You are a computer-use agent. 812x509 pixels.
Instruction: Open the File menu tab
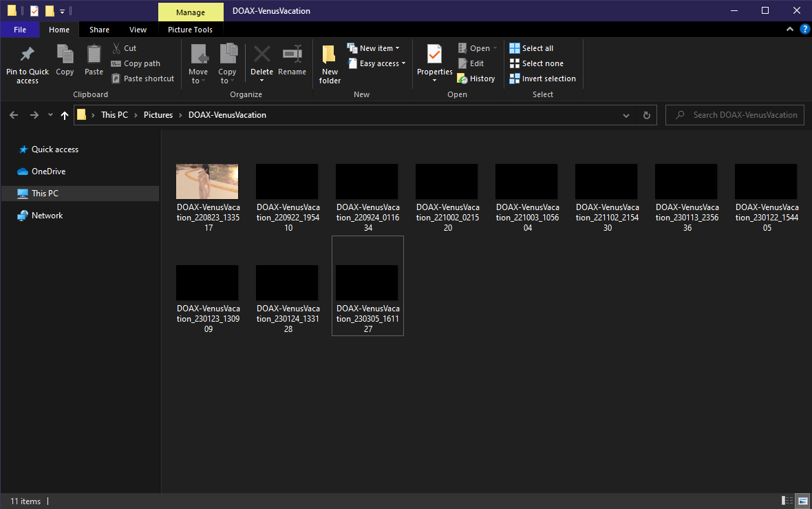tap(20, 30)
